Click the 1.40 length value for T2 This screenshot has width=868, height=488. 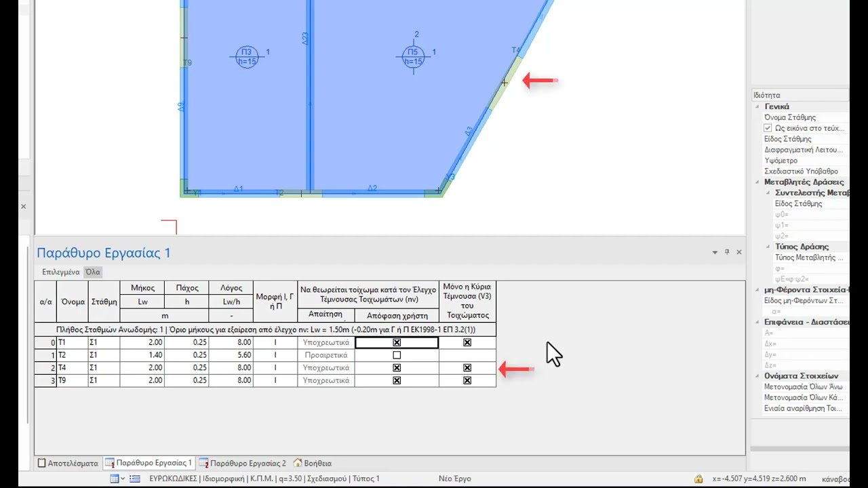142,355
